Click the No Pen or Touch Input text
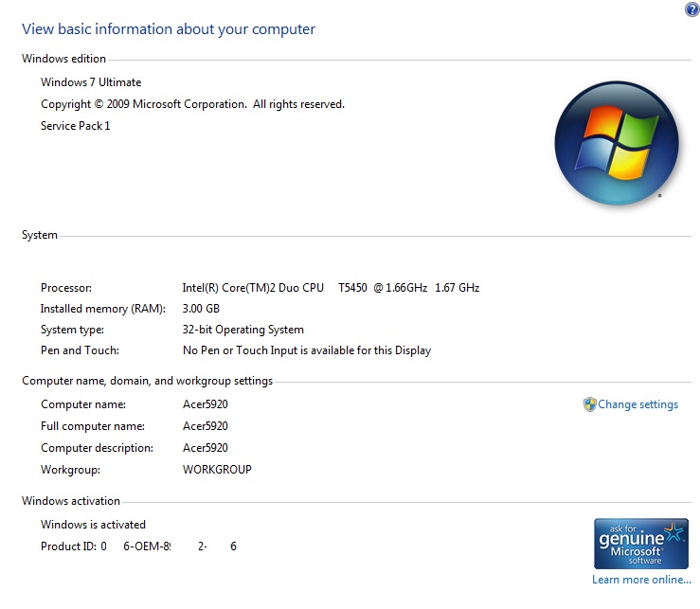The height and width of the screenshot is (609, 700). pos(306,350)
